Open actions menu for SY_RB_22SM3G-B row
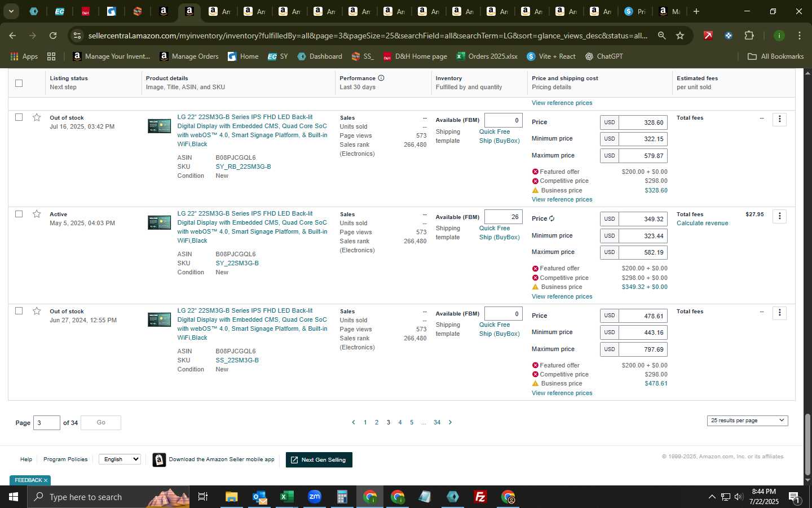 click(780, 119)
